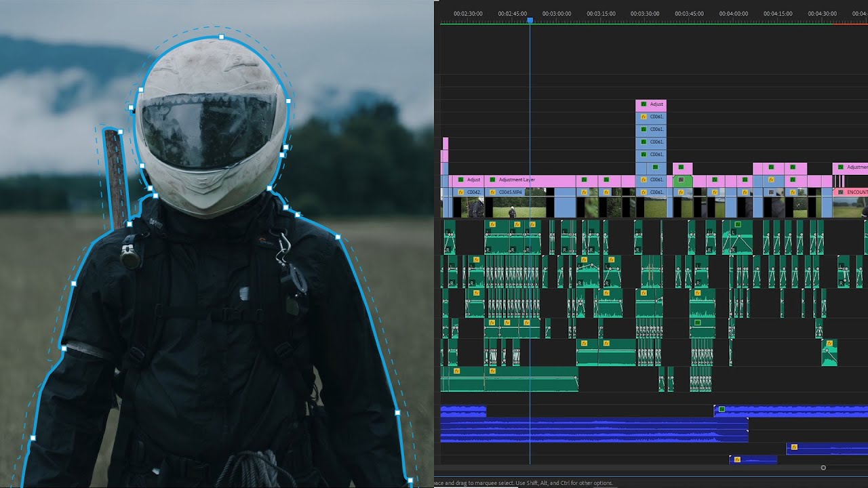Click the fx badge on clip C0042
Screen dimensions: 868x488
tap(461, 192)
